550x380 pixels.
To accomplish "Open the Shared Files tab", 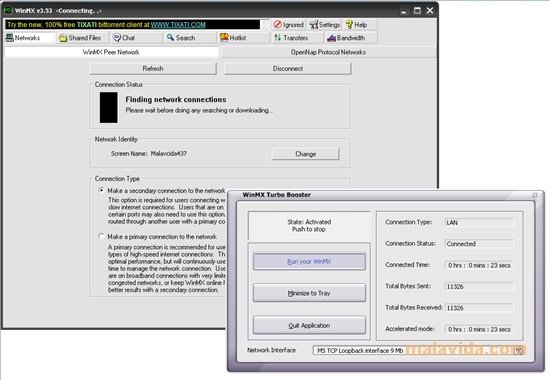I will pyautogui.click(x=83, y=38).
